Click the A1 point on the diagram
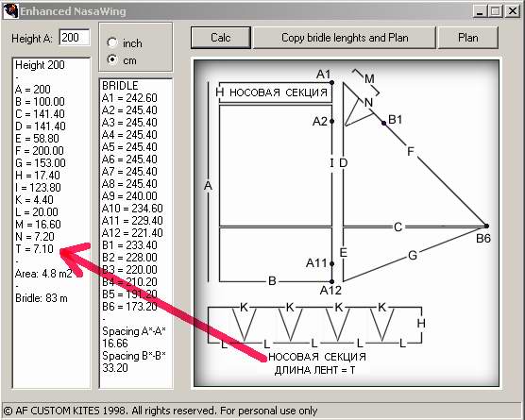Image resolution: width=525 pixels, height=420 pixels. 331,82
